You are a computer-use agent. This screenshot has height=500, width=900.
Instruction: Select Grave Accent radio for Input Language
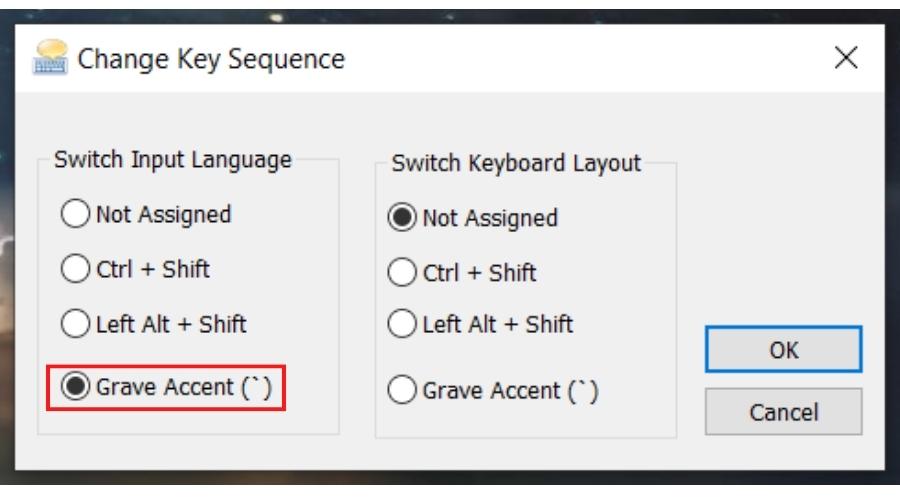[75, 386]
